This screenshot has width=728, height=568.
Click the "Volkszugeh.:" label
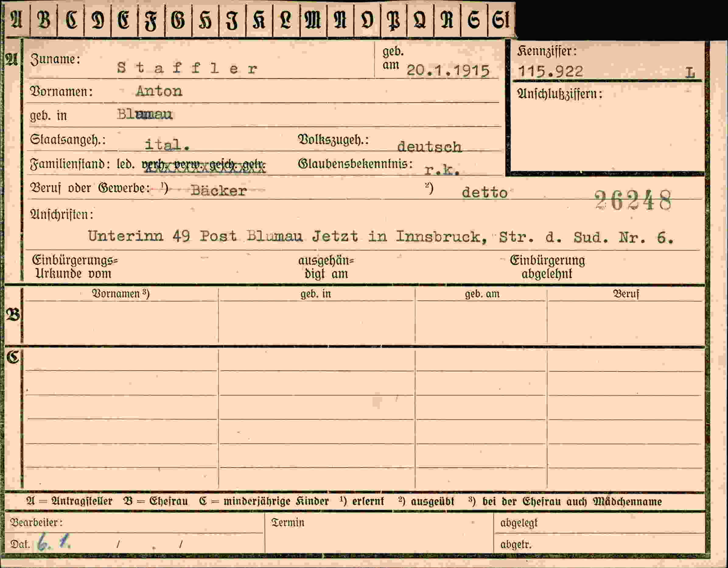pos(333,140)
